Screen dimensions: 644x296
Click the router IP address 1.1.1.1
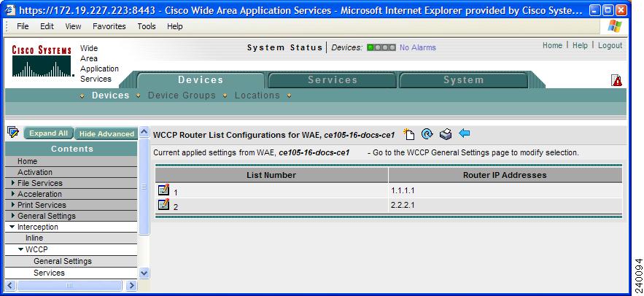coord(403,190)
